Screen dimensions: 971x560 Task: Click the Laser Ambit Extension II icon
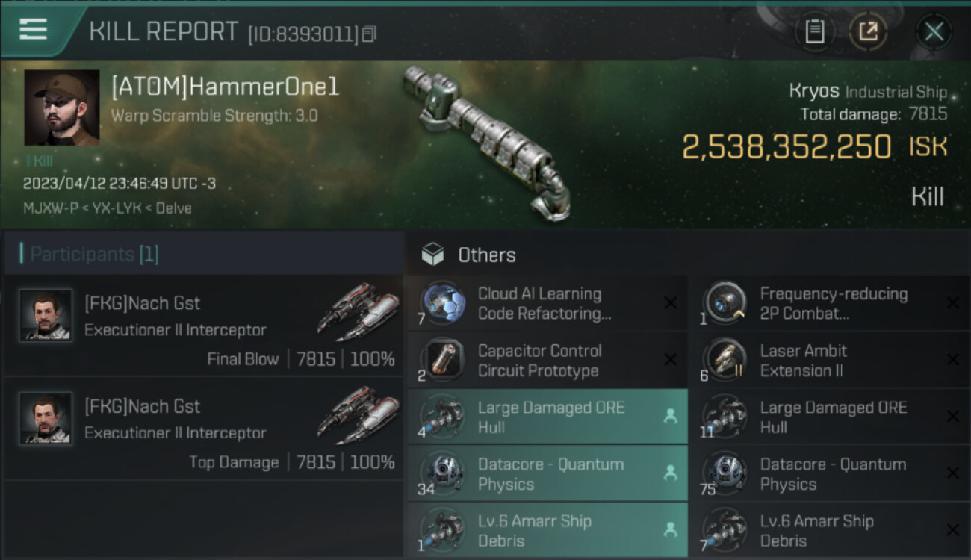click(x=725, y=360)
